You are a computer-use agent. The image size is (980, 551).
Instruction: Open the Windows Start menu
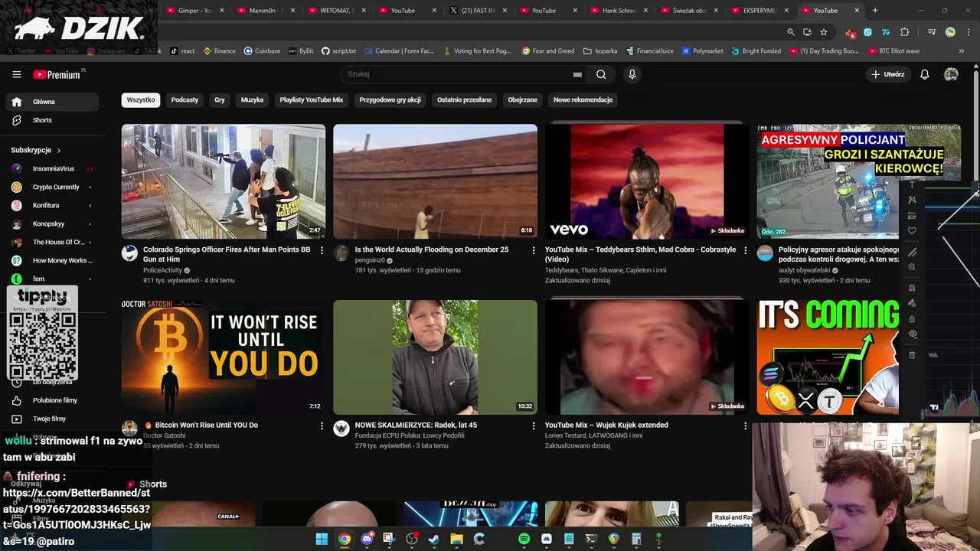[x=322, y=539]
